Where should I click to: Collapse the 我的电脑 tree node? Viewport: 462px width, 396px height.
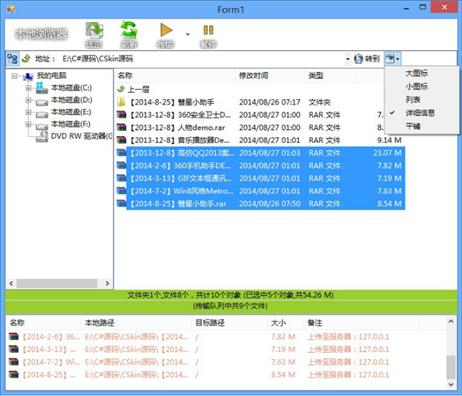pyautogui.click(x=14, y=76)
